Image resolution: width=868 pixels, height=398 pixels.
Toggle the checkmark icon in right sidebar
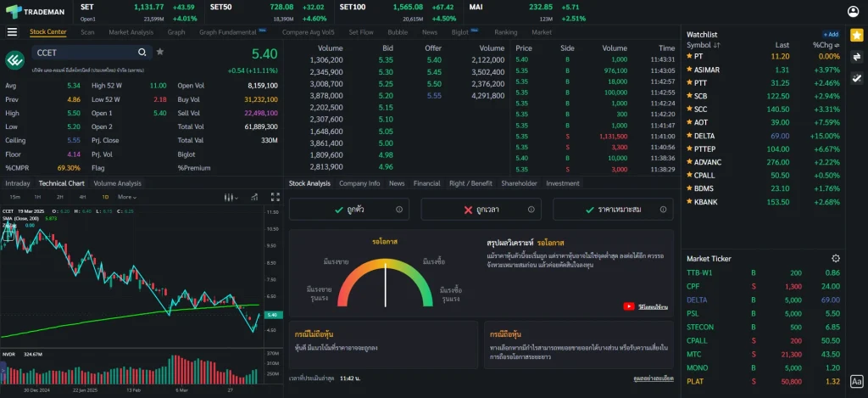tap(856, 78)
